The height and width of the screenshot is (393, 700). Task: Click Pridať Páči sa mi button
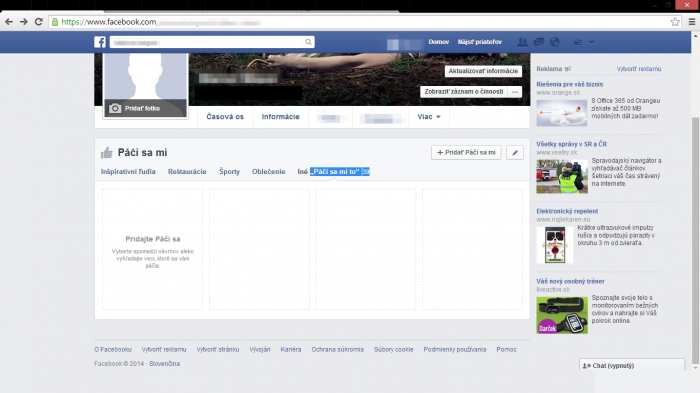[x=466, y=153]
